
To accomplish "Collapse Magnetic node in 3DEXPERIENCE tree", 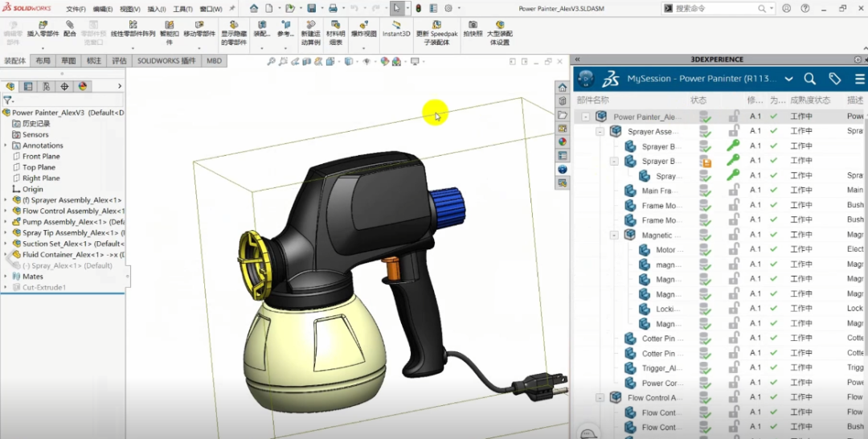I will (614, 236).
